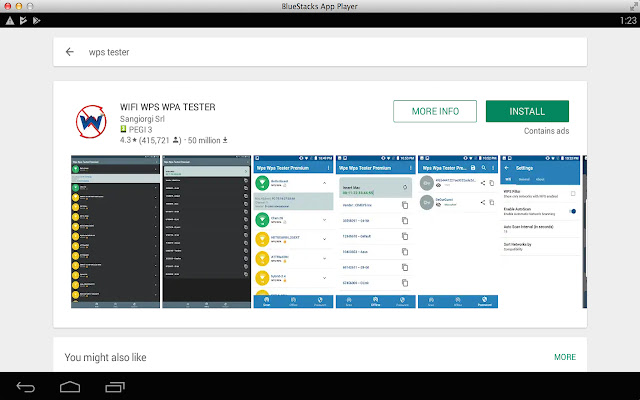Viewport: 640px width, 400px height.
Task: Click the app title WIFI WPS WPA TESTER
Action: click(x=167, y=107)
